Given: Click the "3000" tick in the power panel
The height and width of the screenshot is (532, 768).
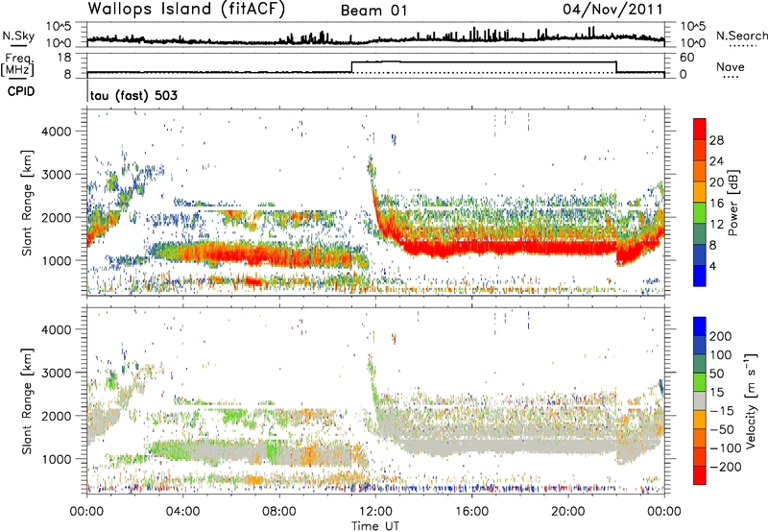Looking at the screenshot, I should [x=56, y=175].
